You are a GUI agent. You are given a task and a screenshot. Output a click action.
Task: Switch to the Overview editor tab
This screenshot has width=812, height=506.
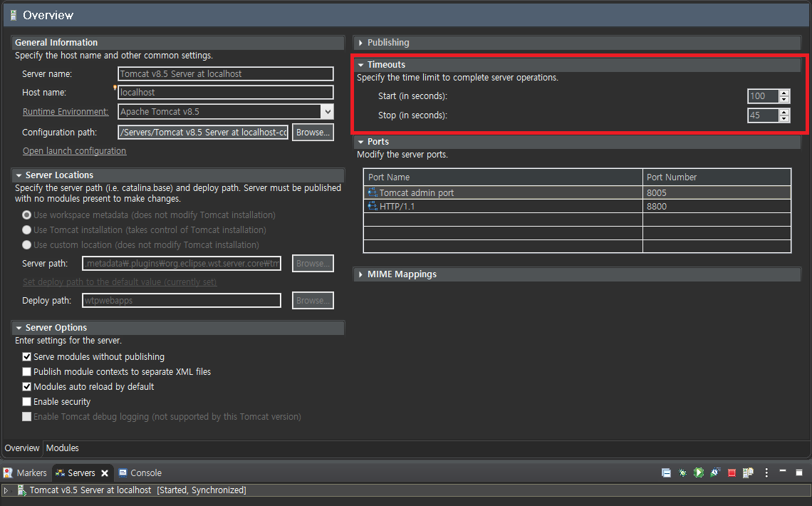pyautogui.click(x=22, y=448)
